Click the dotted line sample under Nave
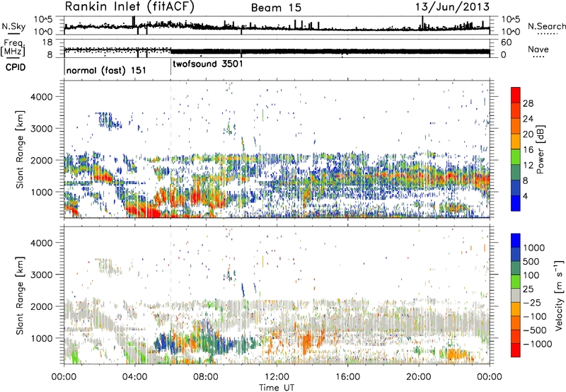 tap(539, 57)
